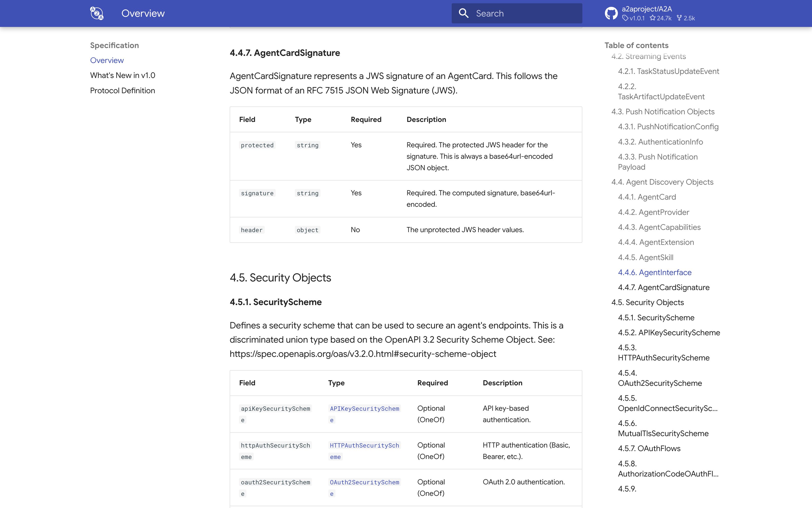812x508 pixels.
Task: Jump to 4.5.3. HTTPAuthSecurityScheme in contents
Action: tap(664, 353)
